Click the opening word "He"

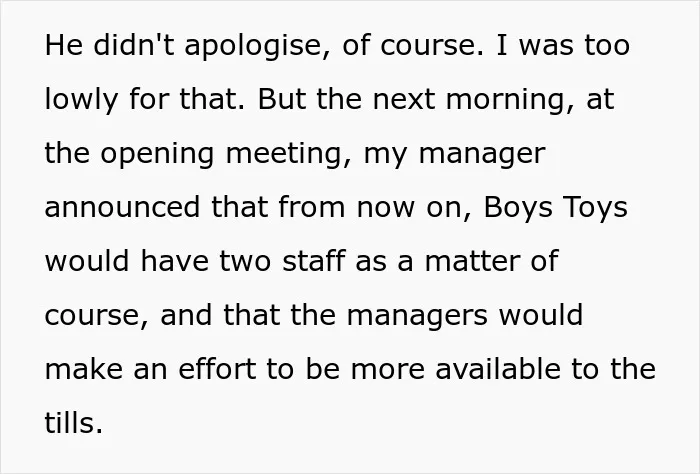pyautogui.click(x=63, y=46)
